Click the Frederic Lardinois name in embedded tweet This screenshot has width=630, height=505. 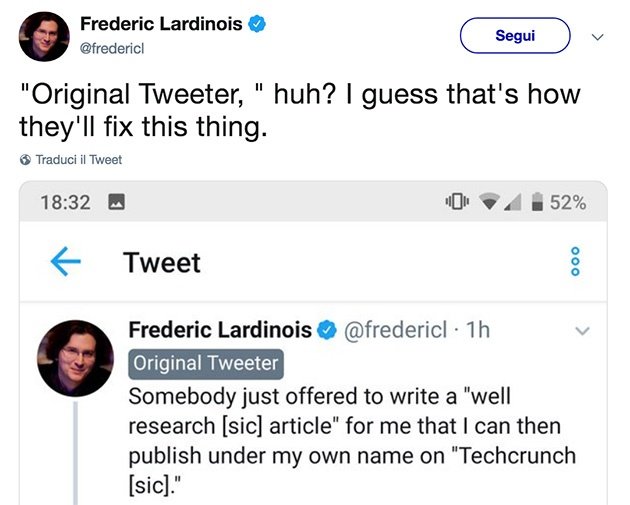point(219,330)
